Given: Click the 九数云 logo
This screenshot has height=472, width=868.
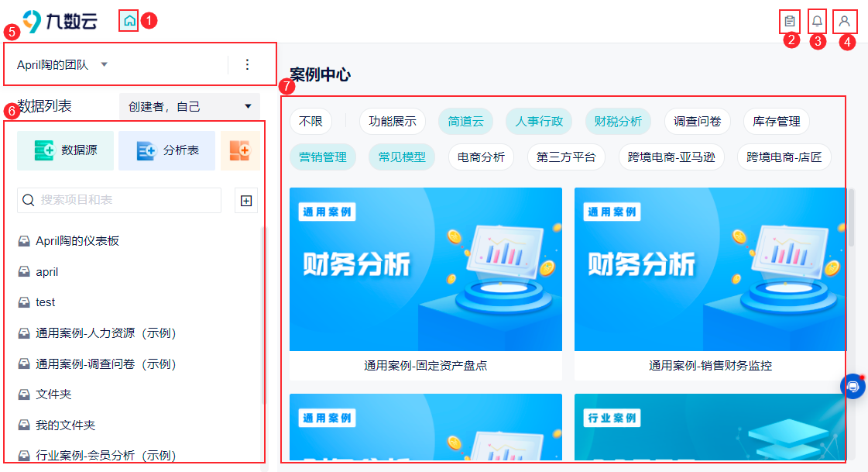Looking at the screenshot, I should pyautogui.click(x=60, y=21).
